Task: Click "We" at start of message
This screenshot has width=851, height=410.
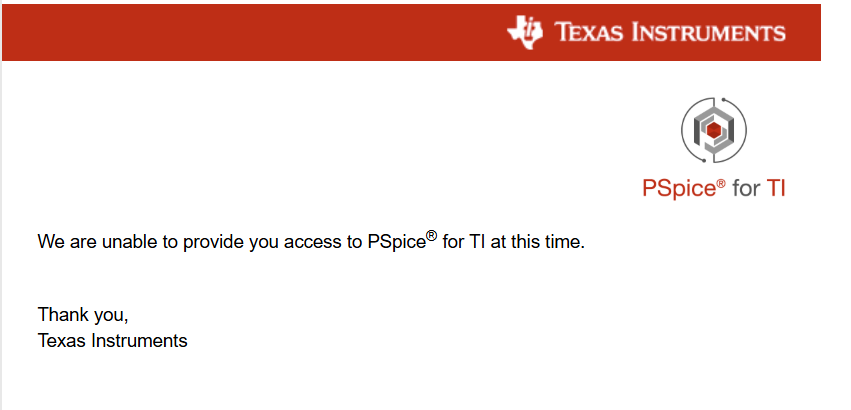Action: [50, 242]
